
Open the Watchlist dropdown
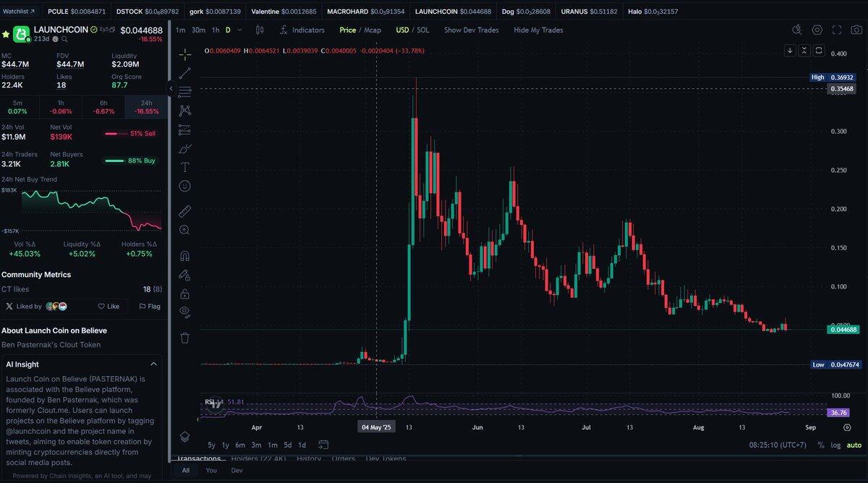(19, 12)
